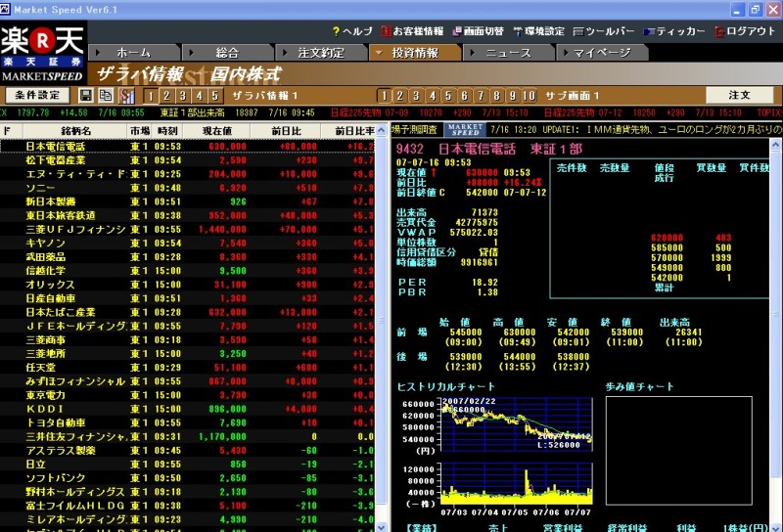Select the 東日本旅客鉄道 row

pyautogui.click(x=188, y=215)
